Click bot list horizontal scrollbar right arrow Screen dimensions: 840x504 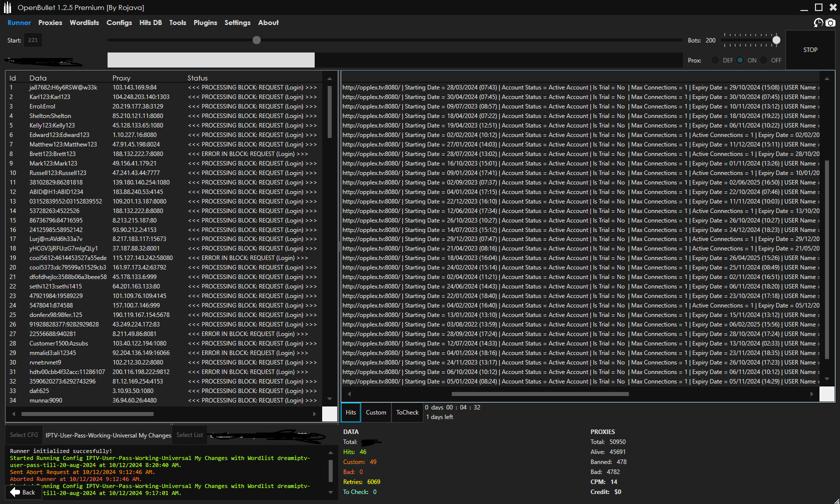point(314,414)
